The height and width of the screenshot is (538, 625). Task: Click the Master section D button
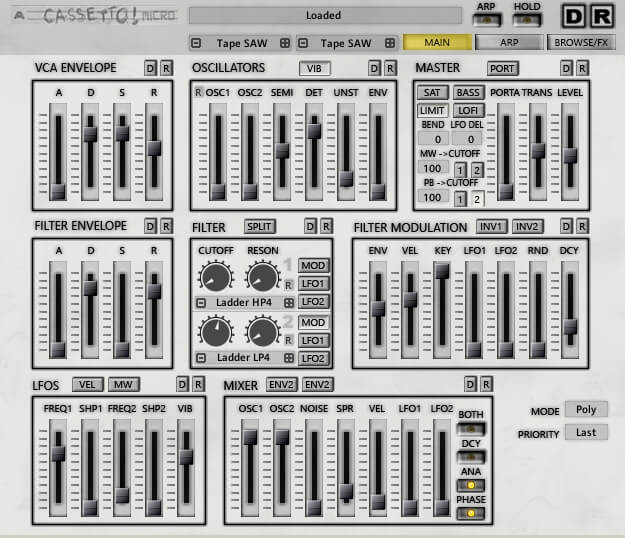tap(566, 69)
